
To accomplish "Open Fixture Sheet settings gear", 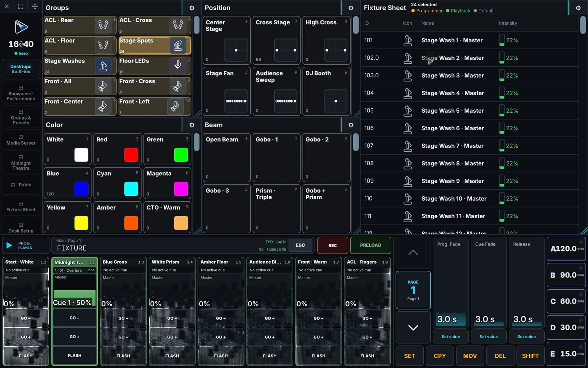I will pos(578,8).
